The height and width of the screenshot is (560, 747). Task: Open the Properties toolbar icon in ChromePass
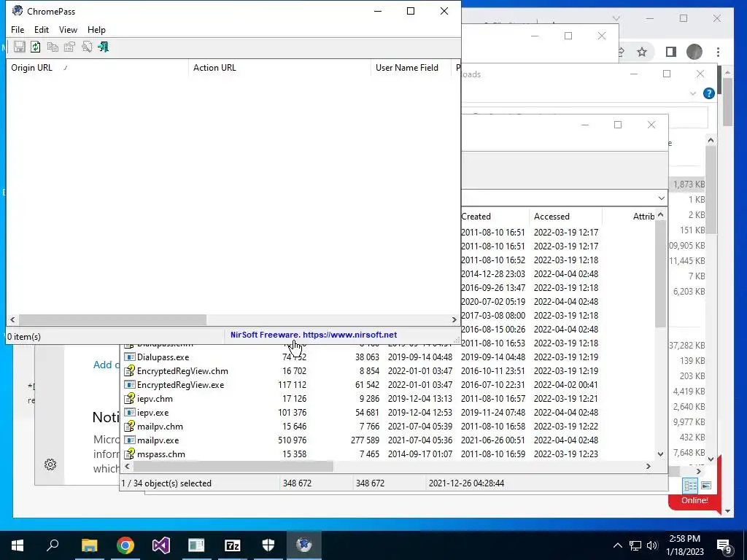coord(70,47)
